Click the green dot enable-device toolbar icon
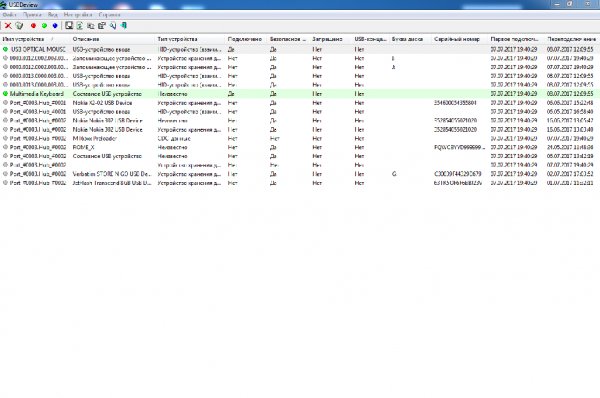Screen dimensions: 600x398 point(44,26)
